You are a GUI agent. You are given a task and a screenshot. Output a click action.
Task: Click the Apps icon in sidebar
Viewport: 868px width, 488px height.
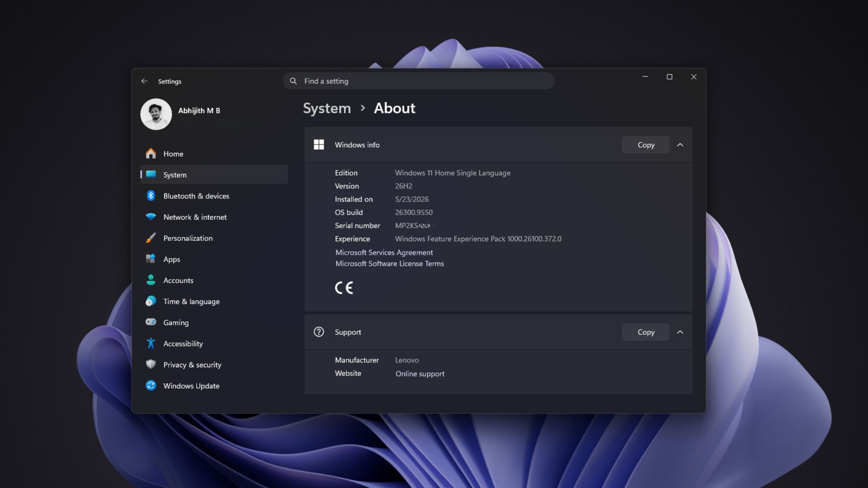click(151, 259)
